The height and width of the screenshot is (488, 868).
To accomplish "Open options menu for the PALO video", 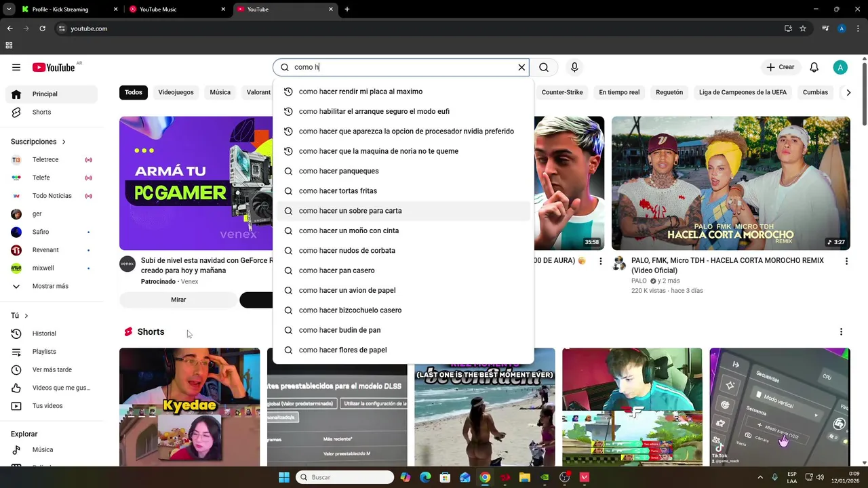I will [846, 261].
